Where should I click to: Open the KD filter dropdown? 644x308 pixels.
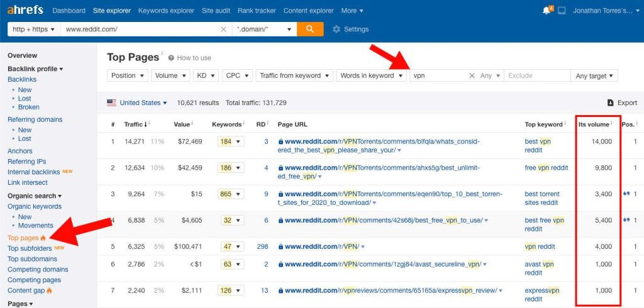206,75
